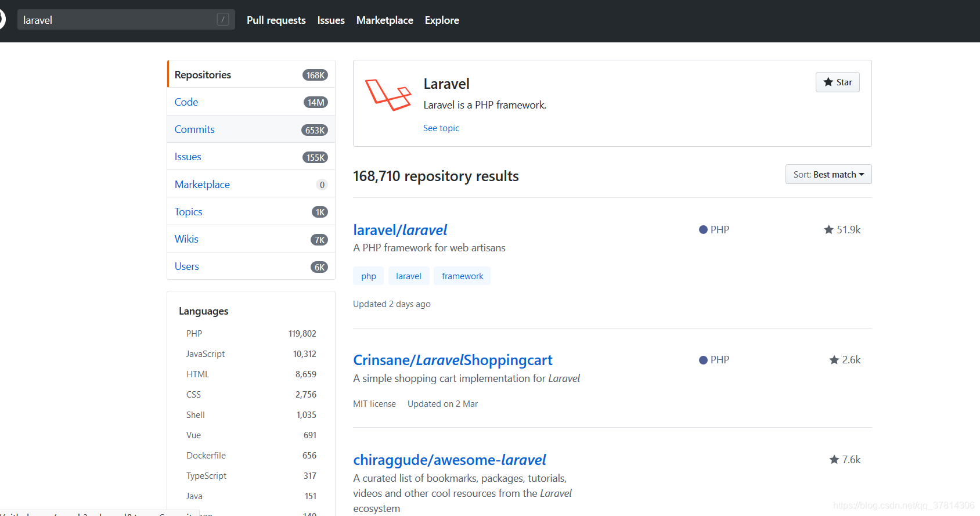Star the Laravel topic
Viewport: 980px width, 516px height.
coord(837,82)
